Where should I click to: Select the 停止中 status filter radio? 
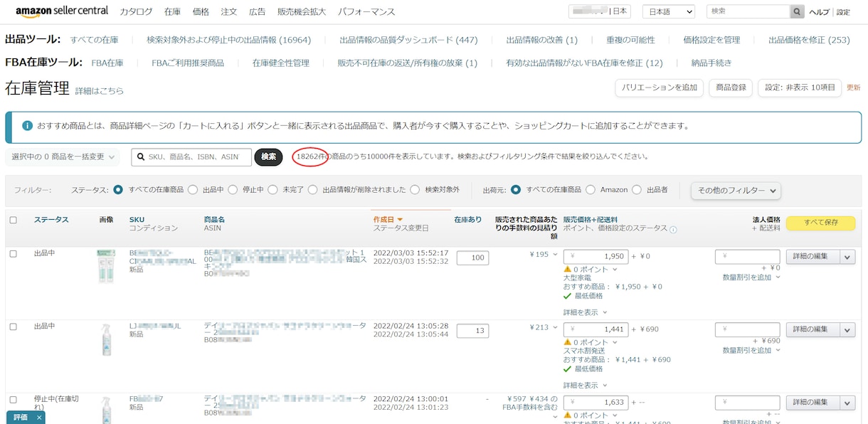232,190
